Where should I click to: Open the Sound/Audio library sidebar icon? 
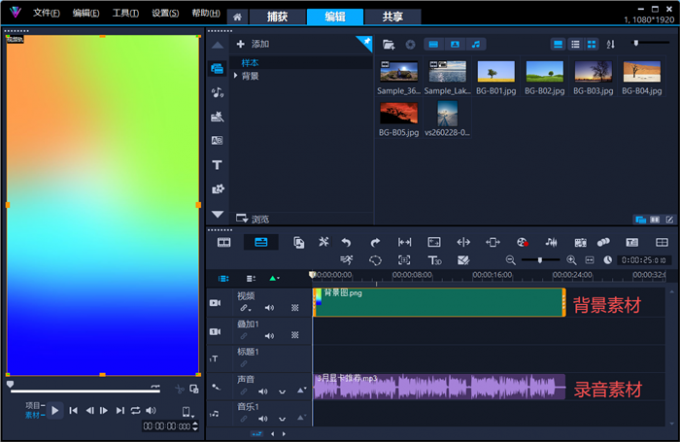217,92
